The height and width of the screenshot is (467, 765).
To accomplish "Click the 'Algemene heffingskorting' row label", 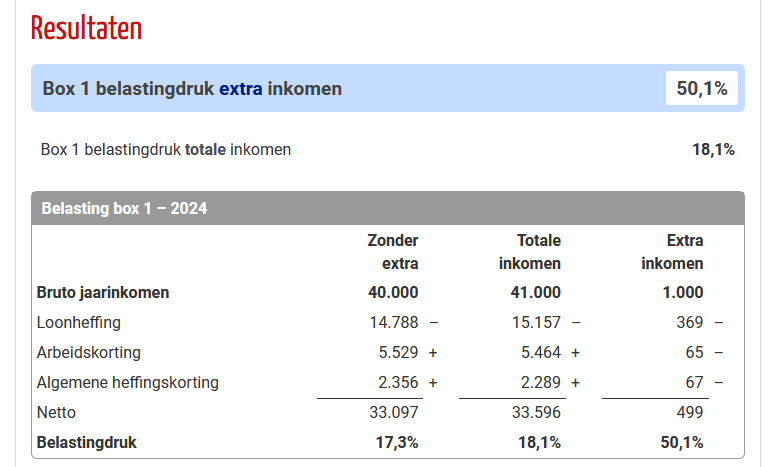I will 127,382.
